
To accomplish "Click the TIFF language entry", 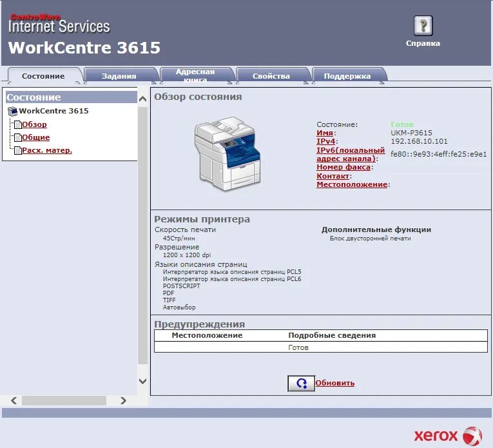I will click(169, 300).
